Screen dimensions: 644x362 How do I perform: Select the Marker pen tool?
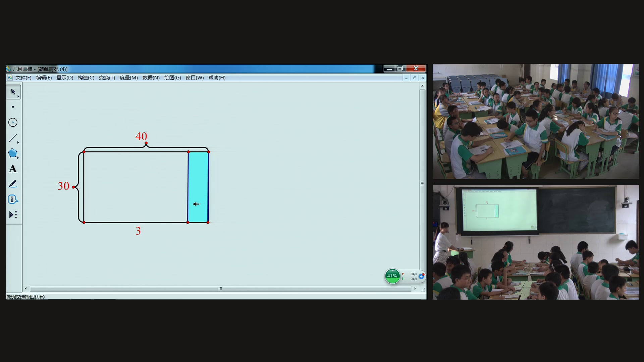(13, 184)
